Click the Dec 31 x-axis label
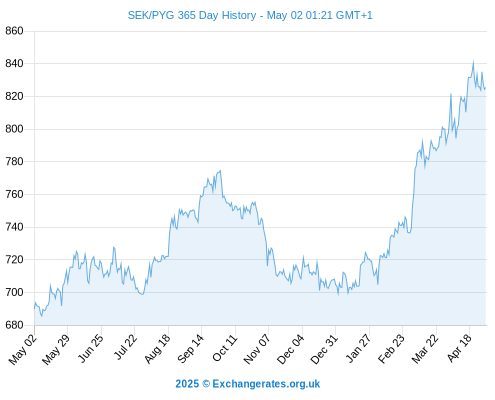Image resolution: width=495 pixels, height=400 pixels. [x=324, y=349]
